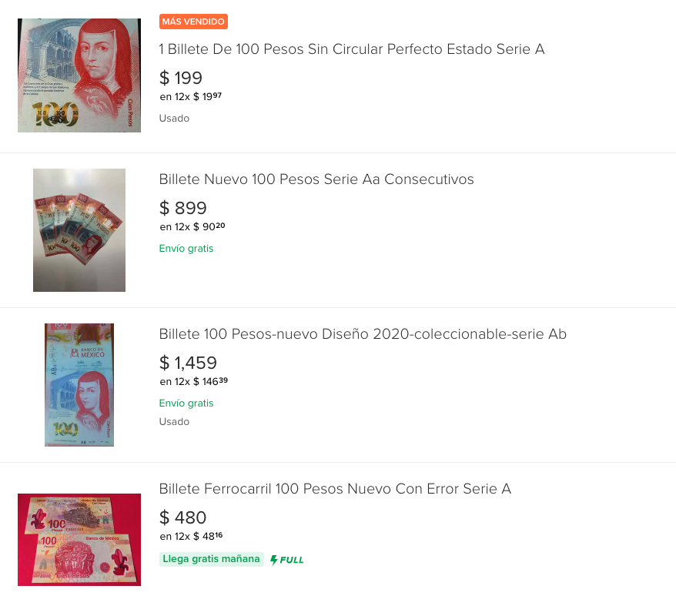
Task: Click the 12x $ 19.97 installment text
Action: 191,97
